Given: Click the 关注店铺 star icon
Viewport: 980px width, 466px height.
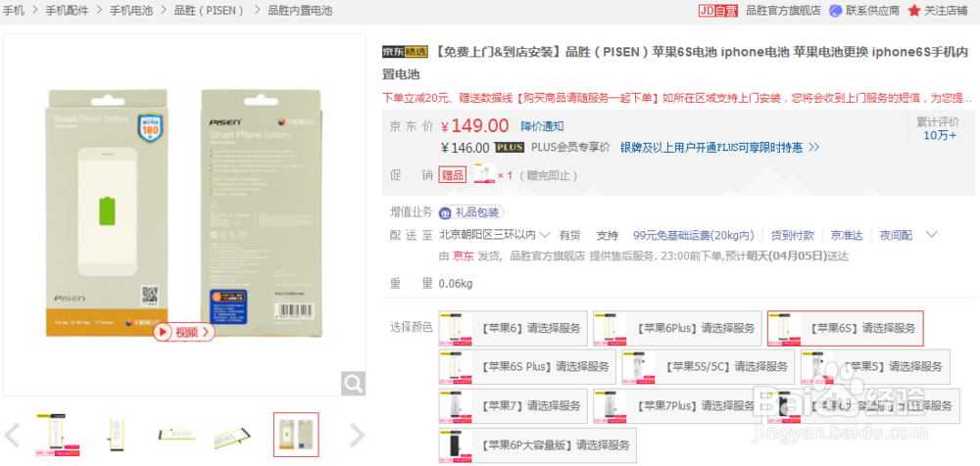Looking at the screenshot, I should 914,11.
